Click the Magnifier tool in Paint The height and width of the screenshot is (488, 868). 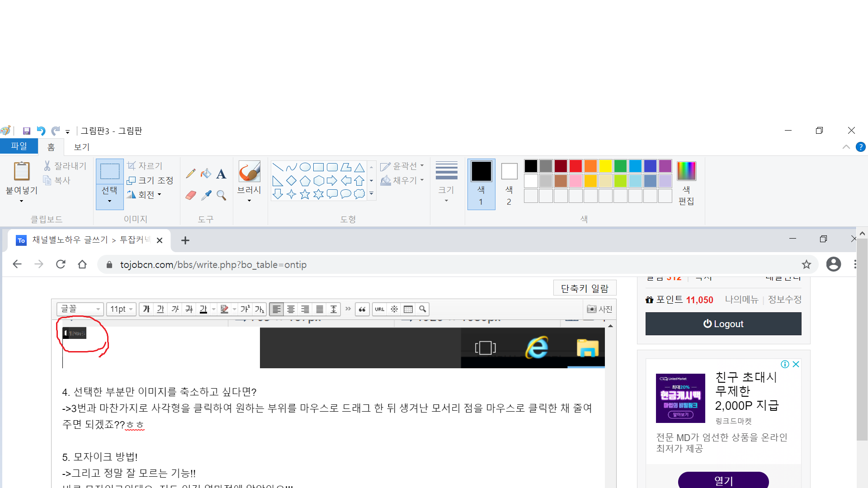(x=221, y=195)
